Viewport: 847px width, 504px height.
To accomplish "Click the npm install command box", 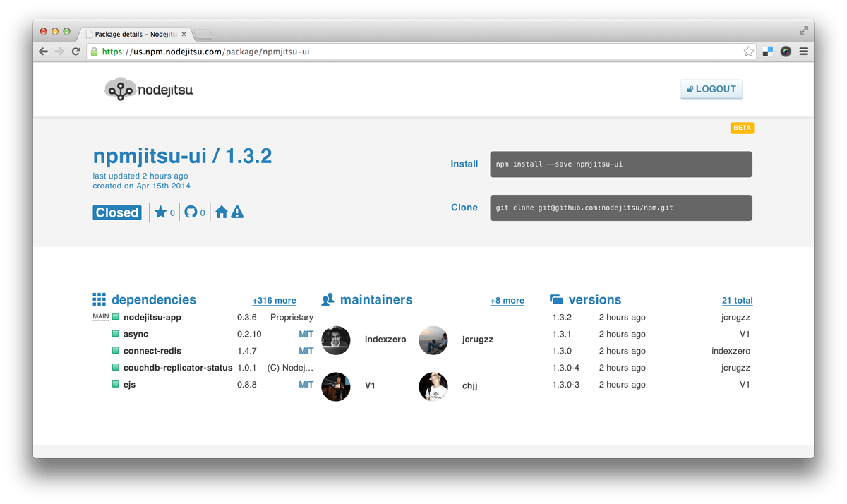I will pyautogui.click(x=621, y=164).
